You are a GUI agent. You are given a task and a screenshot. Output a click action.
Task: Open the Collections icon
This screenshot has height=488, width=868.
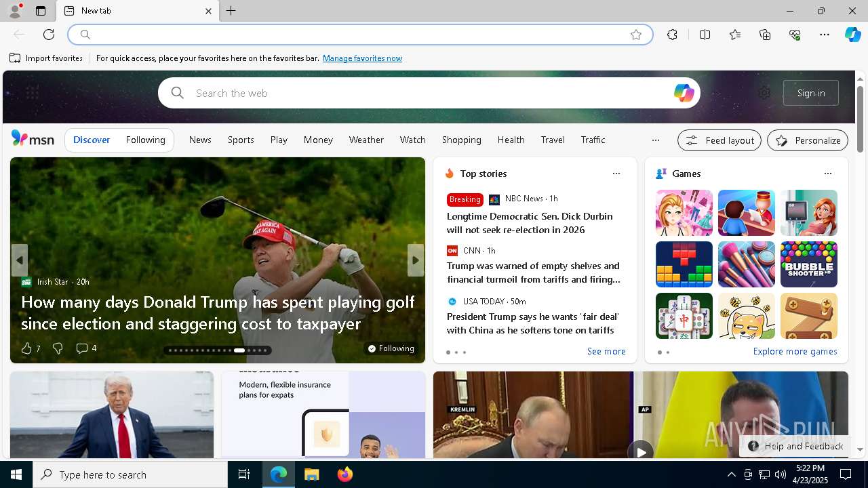tap(765, 35)
